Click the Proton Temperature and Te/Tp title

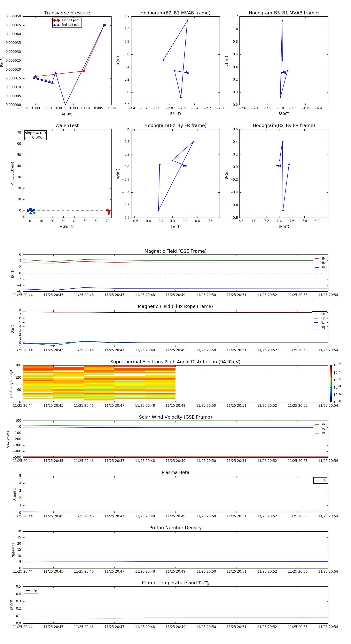175,583
